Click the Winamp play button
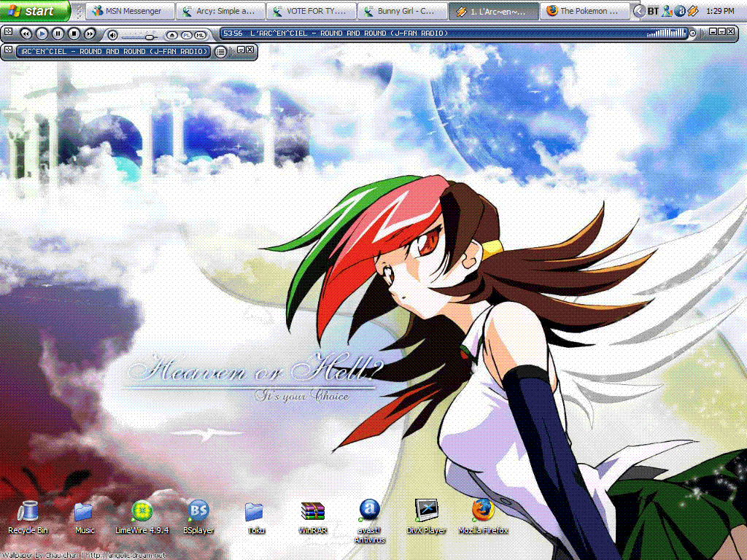The width and height of the screenshot is (747, 560). coord(42,34)
